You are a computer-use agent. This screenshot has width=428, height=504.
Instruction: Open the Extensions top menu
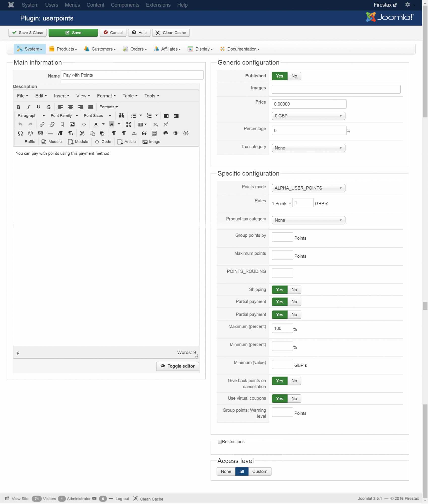click(158, 5)
